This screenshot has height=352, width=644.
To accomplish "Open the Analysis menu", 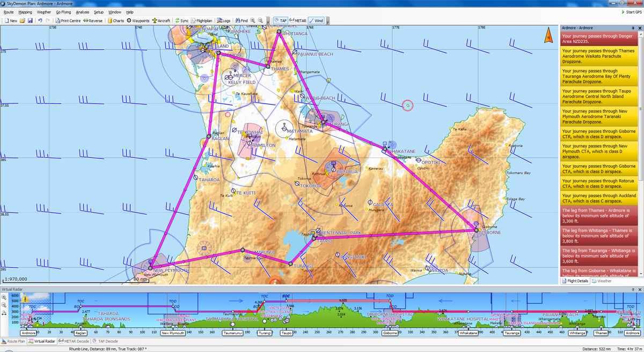I will pyautogui.click(x=83, y=12).
